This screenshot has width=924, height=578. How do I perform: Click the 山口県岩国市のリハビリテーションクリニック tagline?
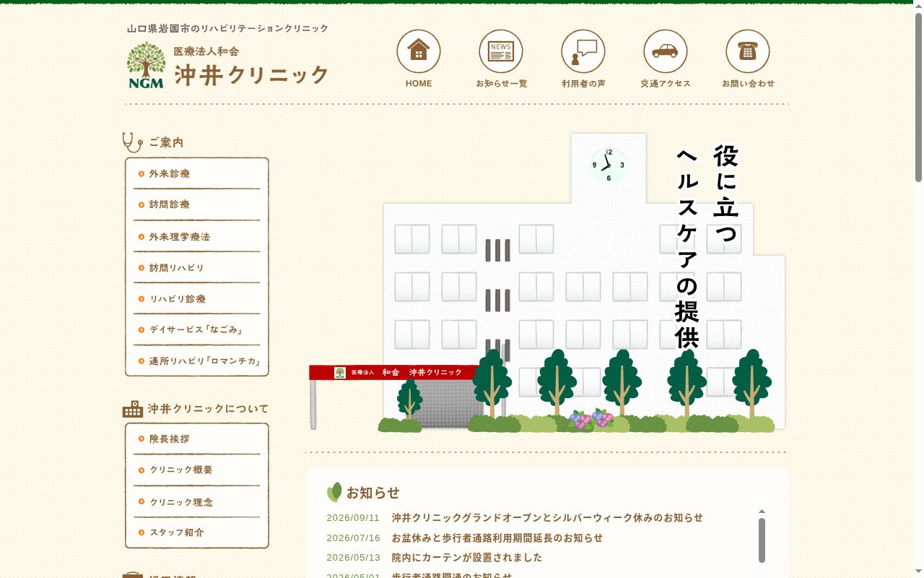(x=228, y=29)
